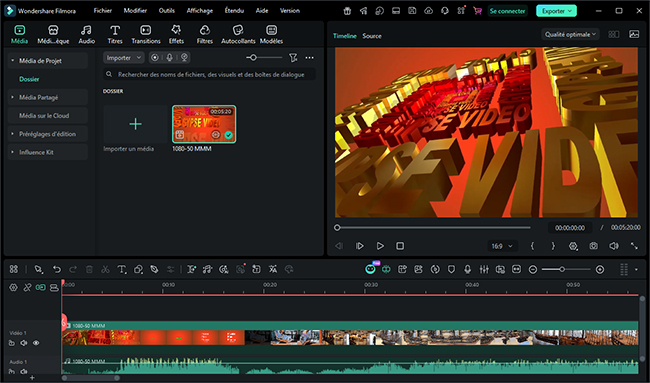This screenshot has width=650, height=383.
Task: Switch to the Transitions tab
Action: tap(146, 34)
